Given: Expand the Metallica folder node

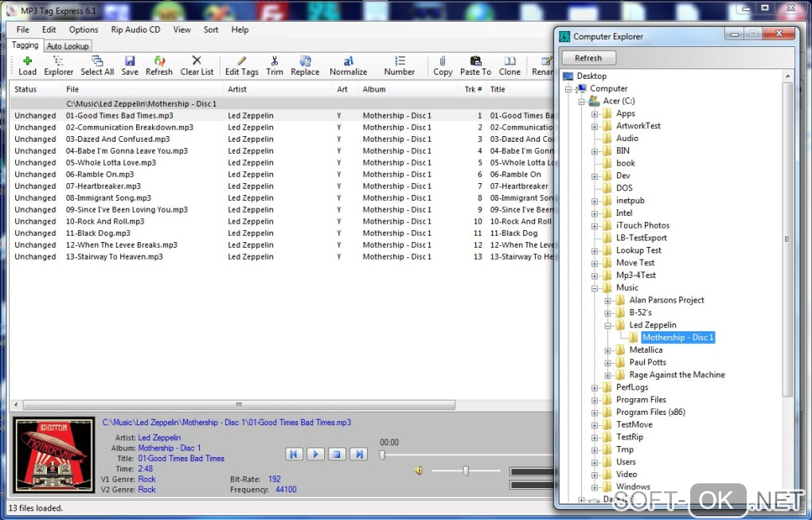Looking at the screenshot, I should [x=608, y=350].
